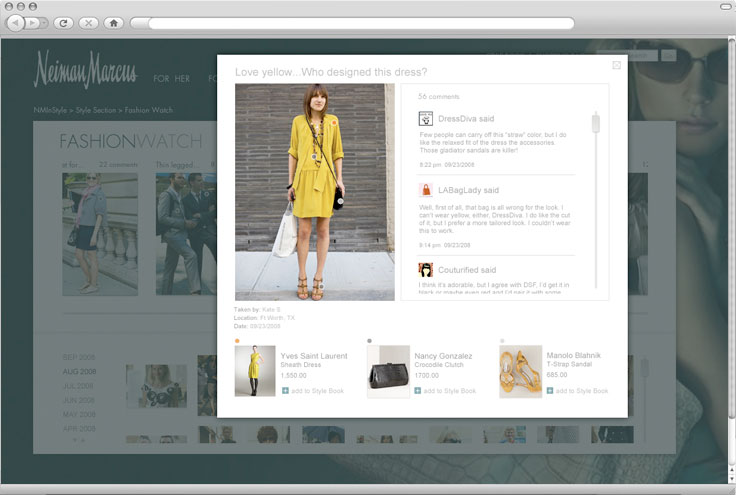Click the Taken by Kate S text
Viewport: 736px width, 495px height.
tap(257, 310)
